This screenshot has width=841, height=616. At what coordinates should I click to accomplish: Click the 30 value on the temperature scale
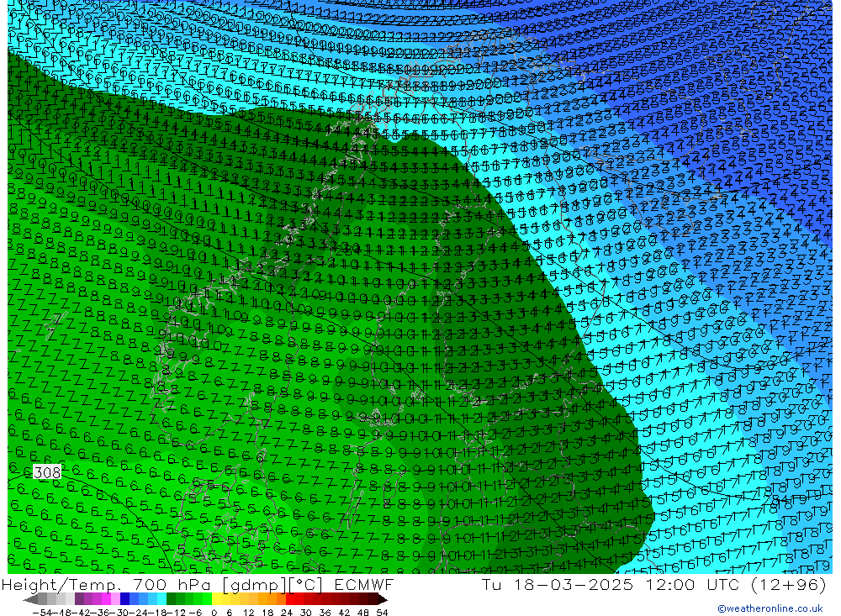[306, 612]
